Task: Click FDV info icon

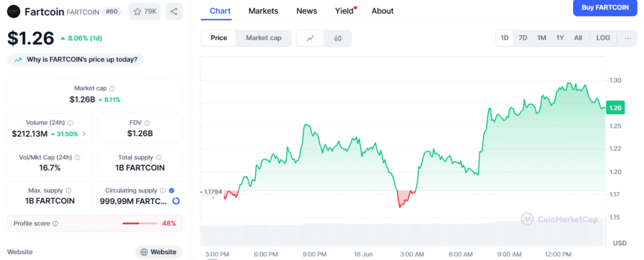Action: pyautogui.click(x=147, y=123)
